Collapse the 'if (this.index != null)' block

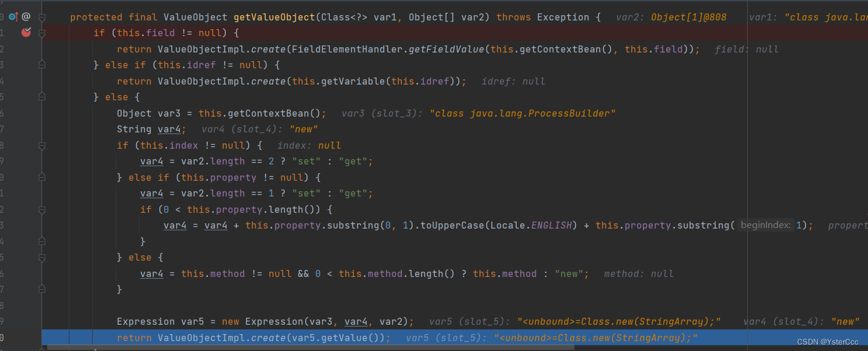42,145
